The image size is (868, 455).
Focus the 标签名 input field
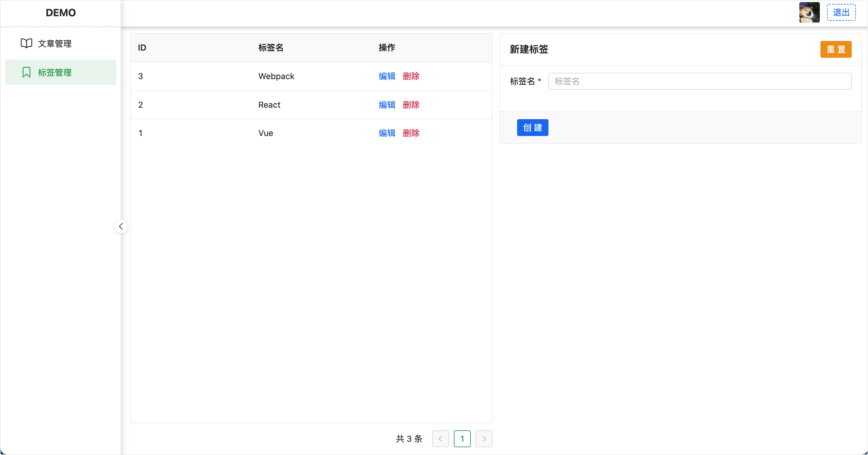pyautogui.click(x=700, y=81)
